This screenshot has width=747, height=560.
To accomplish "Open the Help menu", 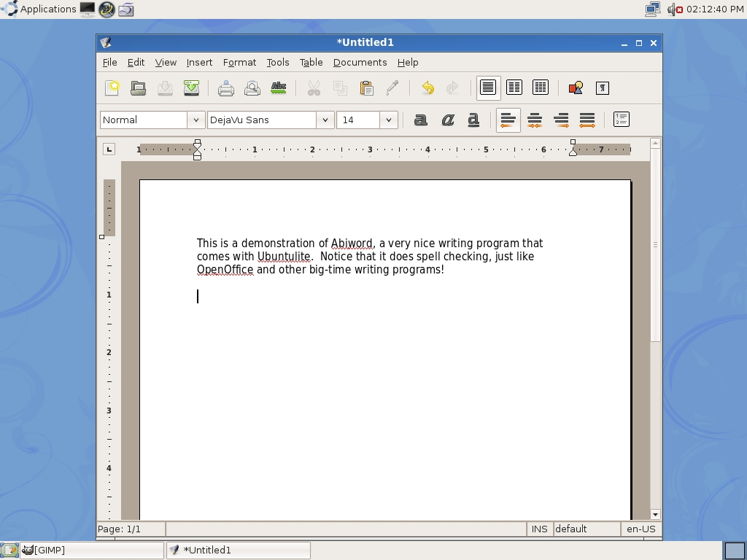I will pos(408,63).
